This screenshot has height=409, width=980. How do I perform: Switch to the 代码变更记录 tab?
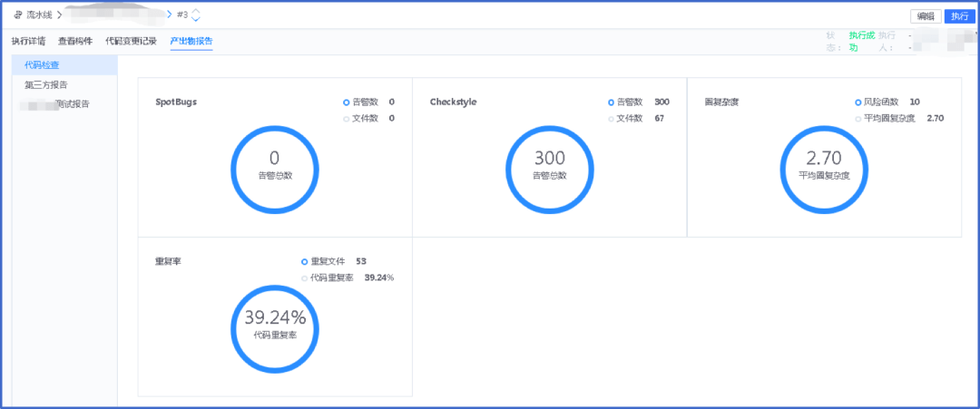coord(132,42)
